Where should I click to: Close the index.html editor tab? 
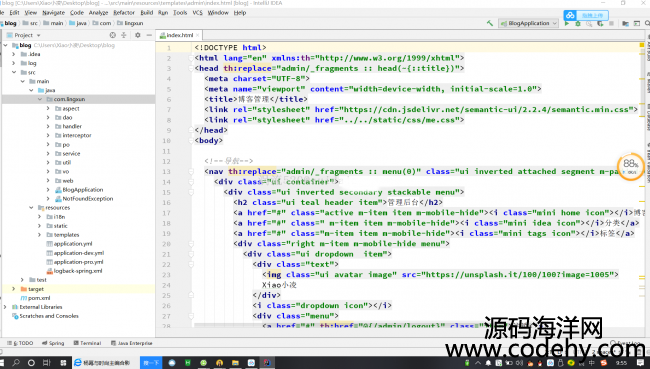tap(198, 35)
